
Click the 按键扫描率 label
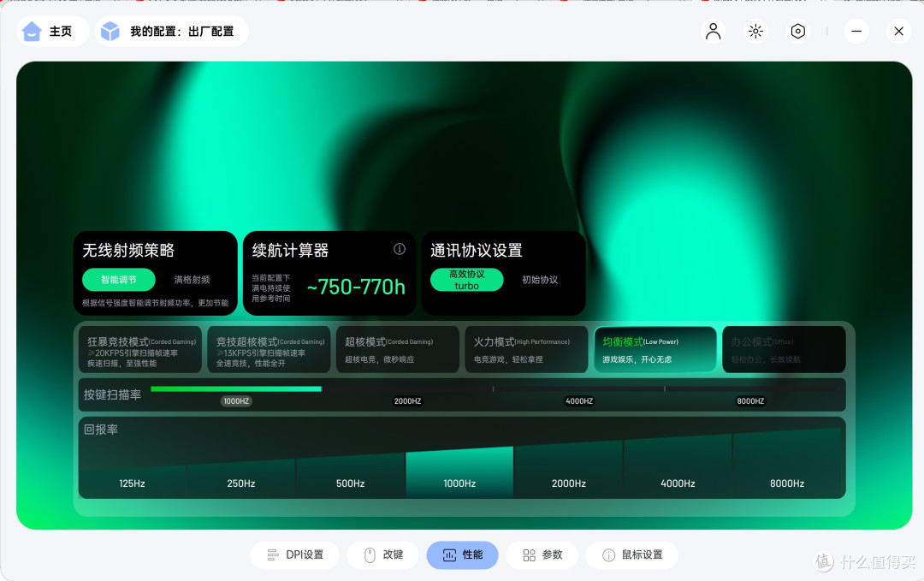click(112, 394)
